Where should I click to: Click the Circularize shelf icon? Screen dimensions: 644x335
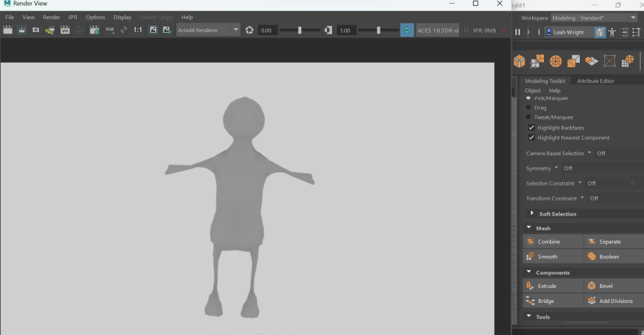pyautogui.click(x=555, y=61)
